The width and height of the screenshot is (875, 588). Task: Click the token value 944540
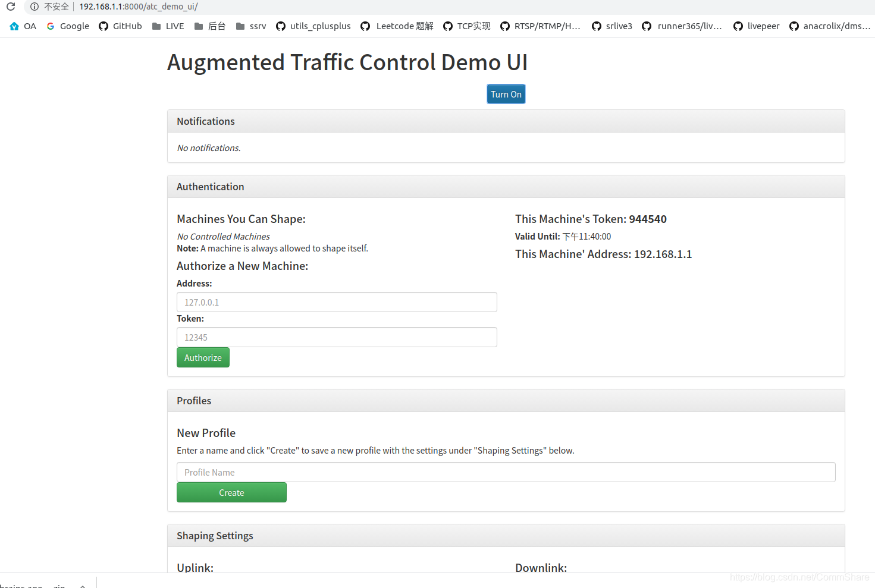click(x=648, y=219)
